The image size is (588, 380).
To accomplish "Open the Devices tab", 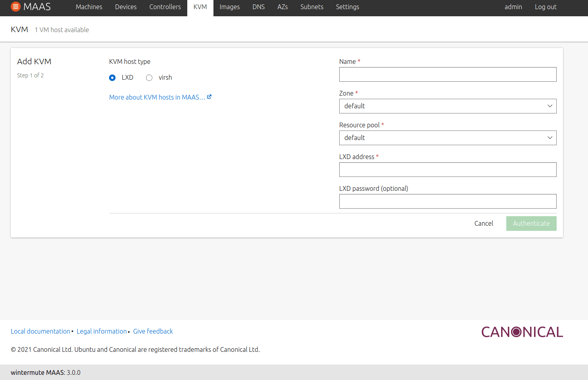I will (x=126, y=7).
